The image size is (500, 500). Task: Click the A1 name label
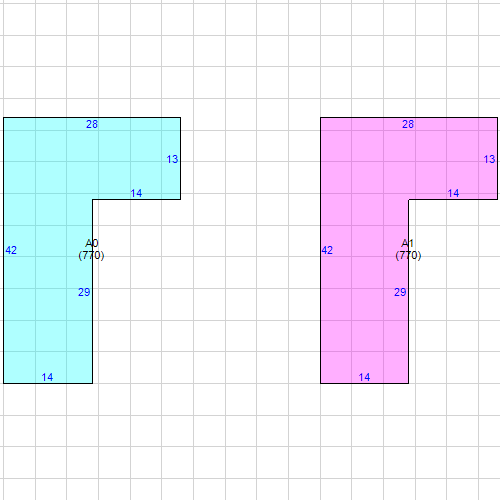click(x=407, y=243)
